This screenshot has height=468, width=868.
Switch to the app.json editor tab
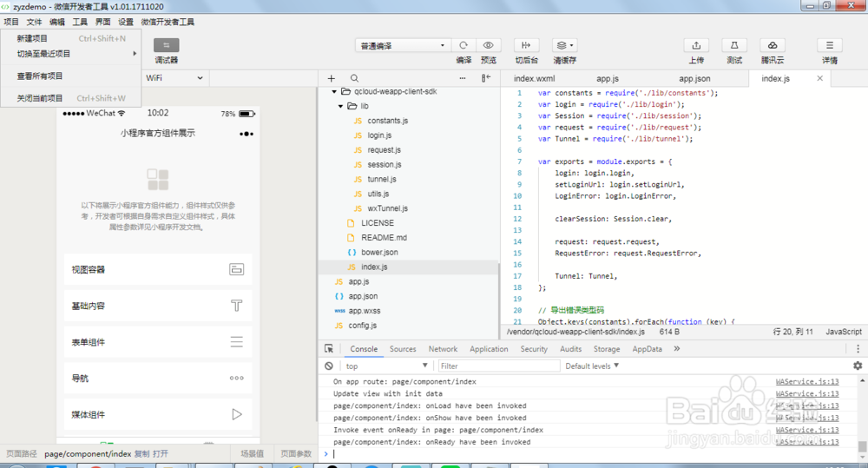click(x=694, y=79)
